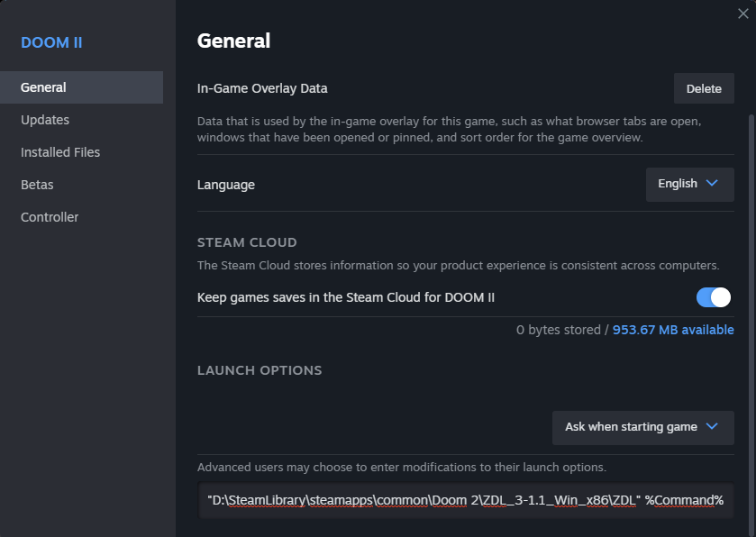Click into the launch options text field

465,500
